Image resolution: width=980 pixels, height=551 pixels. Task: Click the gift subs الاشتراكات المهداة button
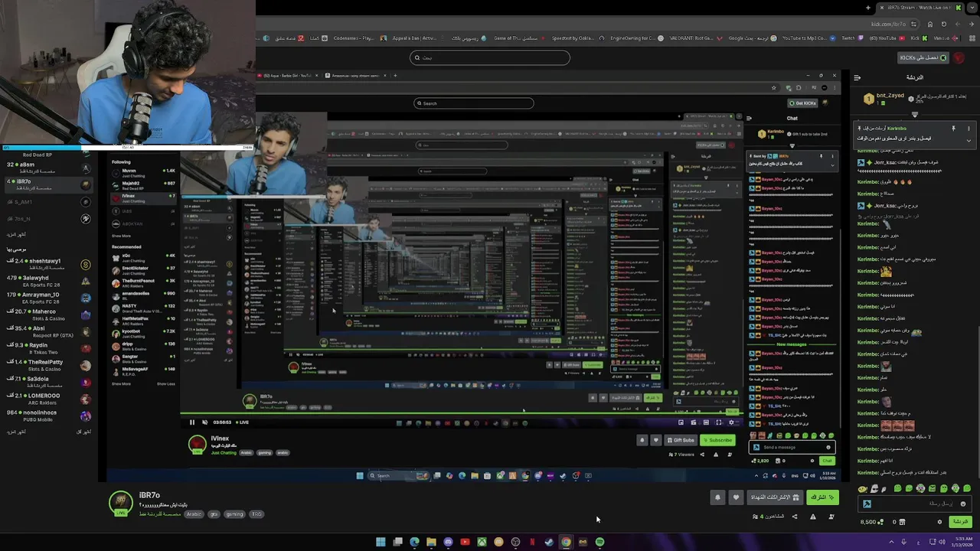[x=775, y=497]
